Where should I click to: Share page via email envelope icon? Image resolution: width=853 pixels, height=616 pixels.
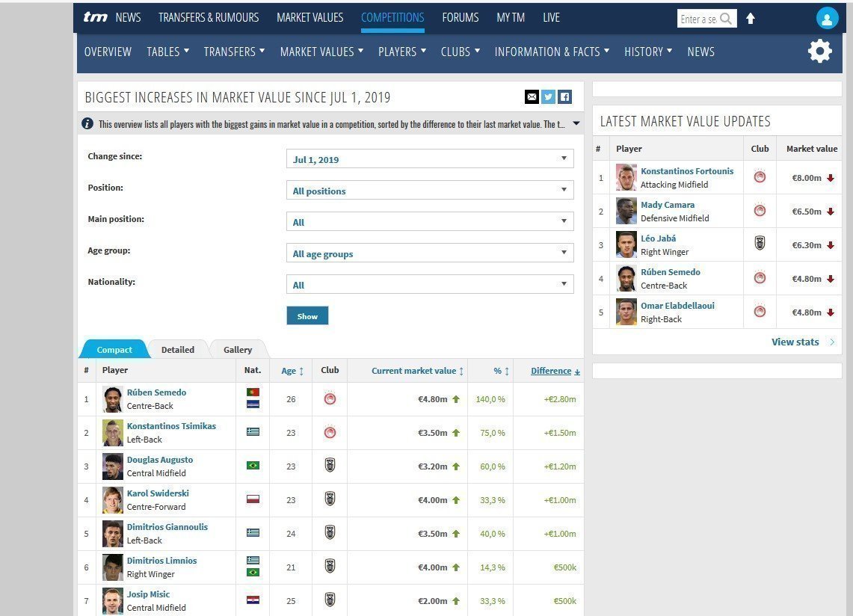pyautogui.click(x=532, y=97)
